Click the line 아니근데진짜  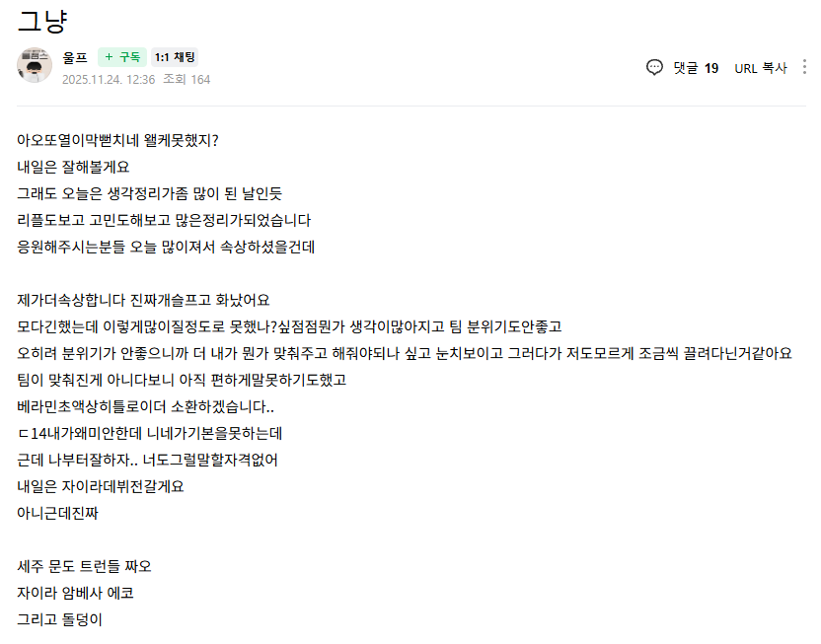(x=57, y=513)
